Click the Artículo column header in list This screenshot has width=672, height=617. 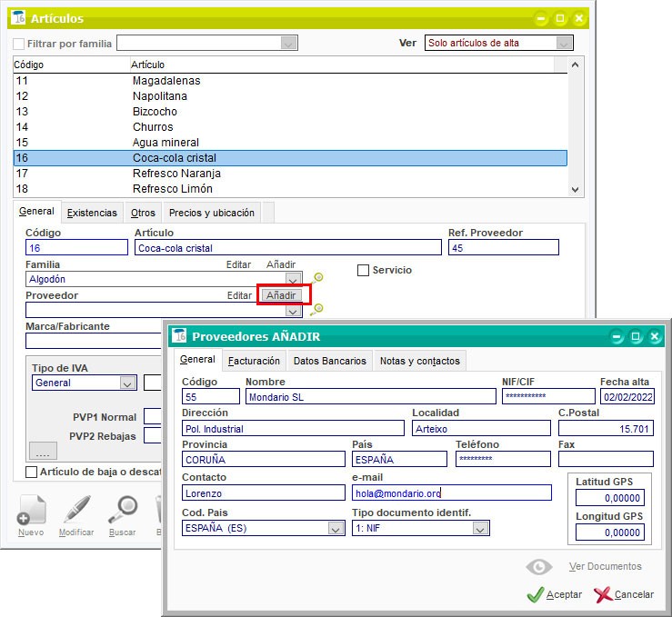[342, 65]
